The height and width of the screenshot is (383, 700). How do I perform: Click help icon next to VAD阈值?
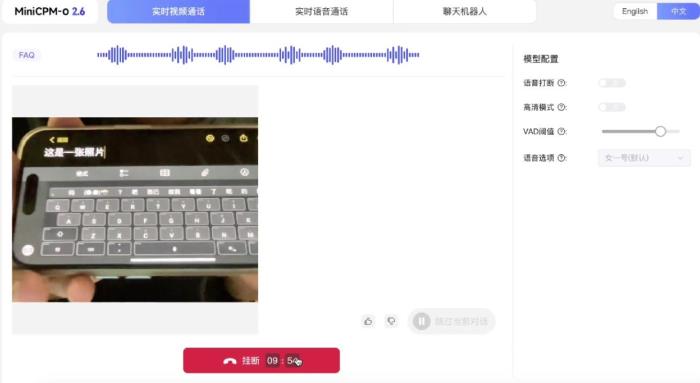[562, 131]
